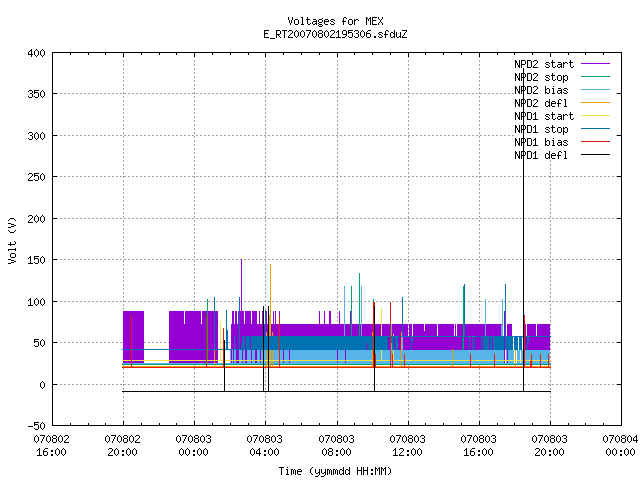Click the y-axis tick value 250
The image size is (640, 480).
[x=36, y=177]
